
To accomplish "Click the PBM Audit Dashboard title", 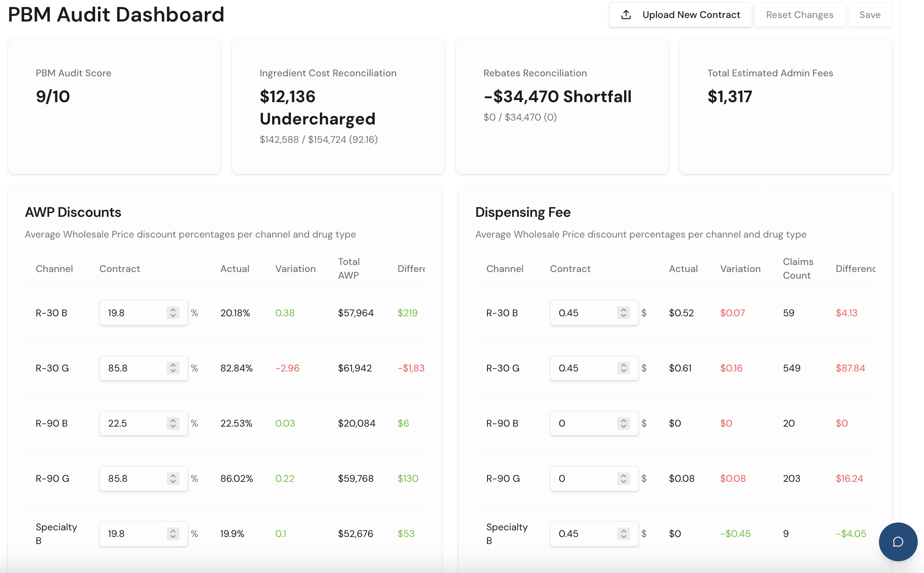I will (116, 14).
